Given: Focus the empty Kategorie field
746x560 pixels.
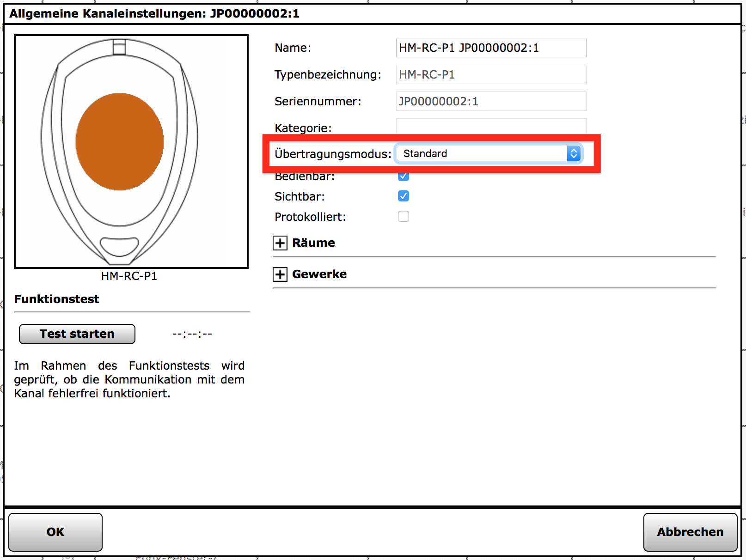Looking at the screenshot, I should [x=491, y=126].
